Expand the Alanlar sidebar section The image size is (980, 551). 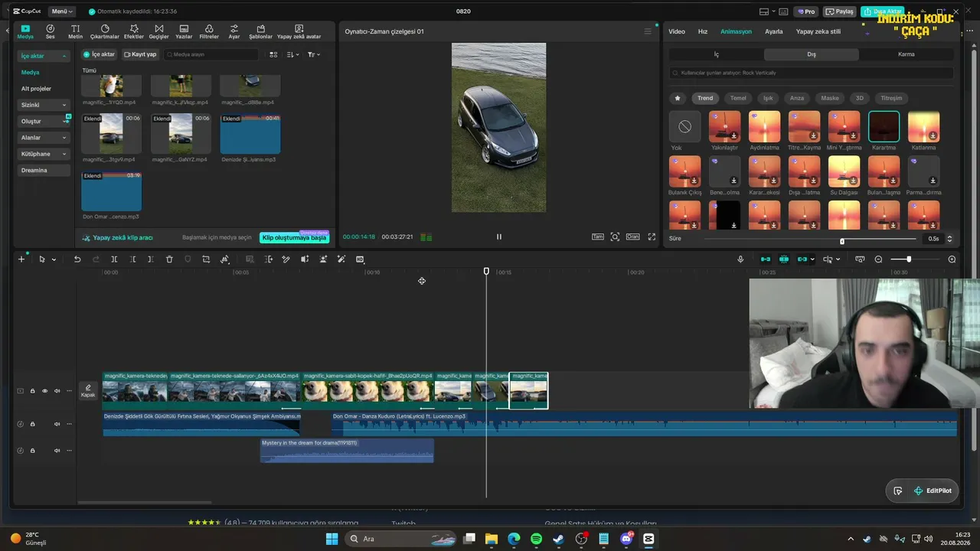[x=44, y=138]
